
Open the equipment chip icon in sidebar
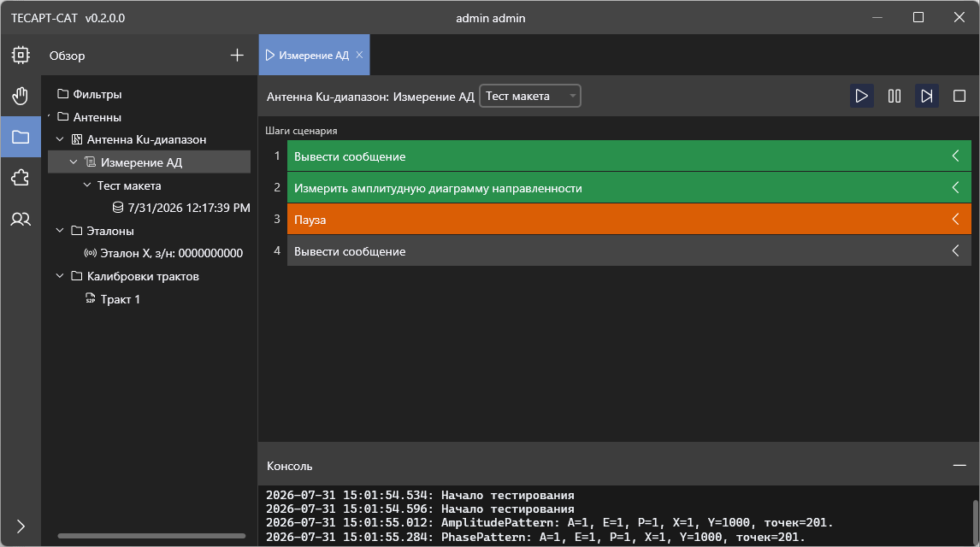click(21, 55)
